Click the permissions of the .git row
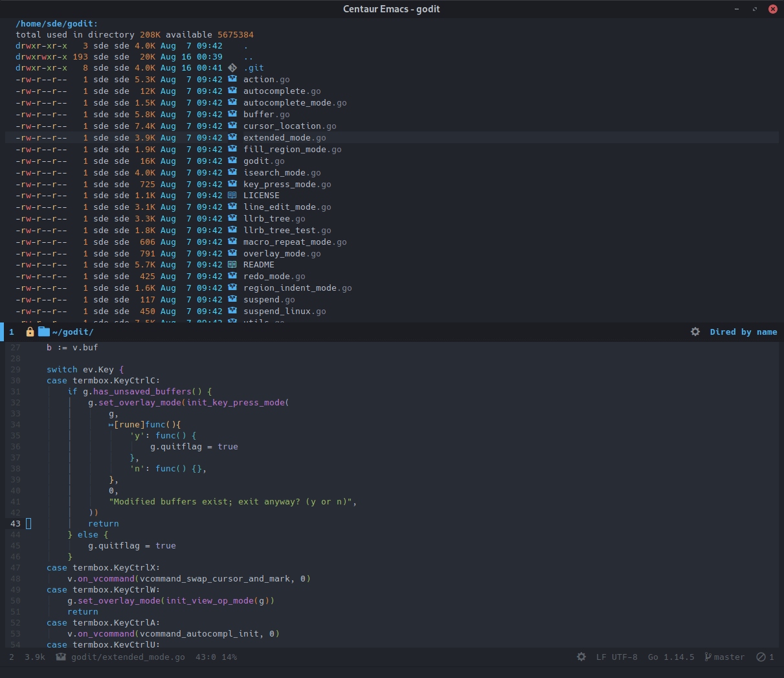This screenshot has width=784, height=678. coord(41,68)
